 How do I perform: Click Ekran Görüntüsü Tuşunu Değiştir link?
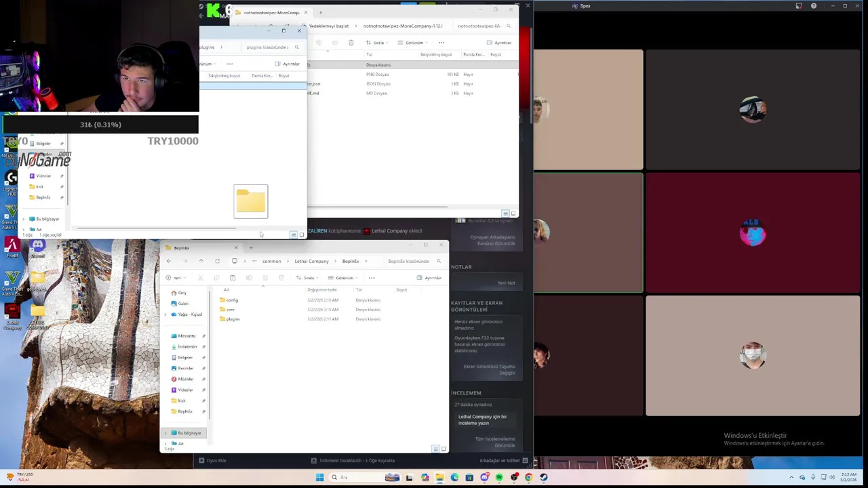[489, 369]
